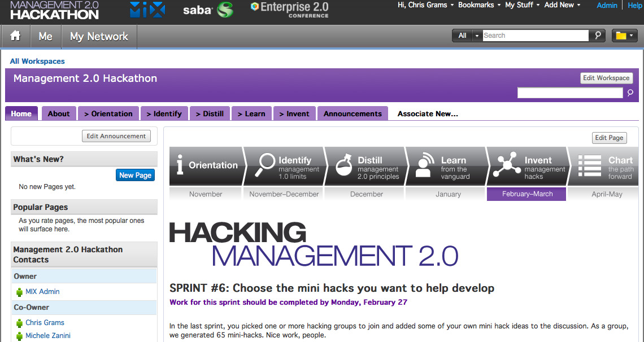Open the Chart the path forward stage
The image size is (644, 342).
pos(605,165)
